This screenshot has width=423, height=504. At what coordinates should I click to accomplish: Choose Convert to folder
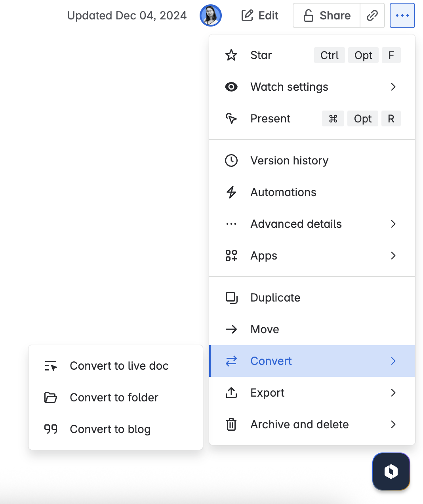[x=116, y=397]
